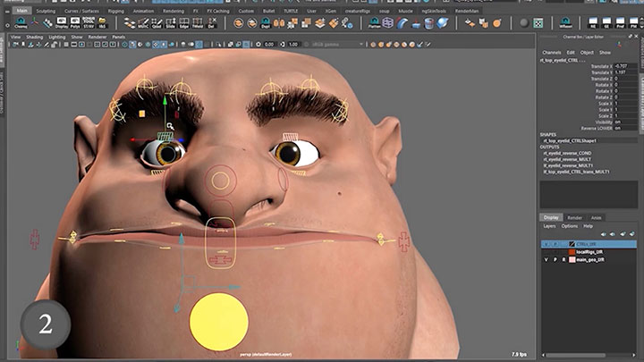
Task: Click the lattice cage shelf icon
Action: pos(387,22)
